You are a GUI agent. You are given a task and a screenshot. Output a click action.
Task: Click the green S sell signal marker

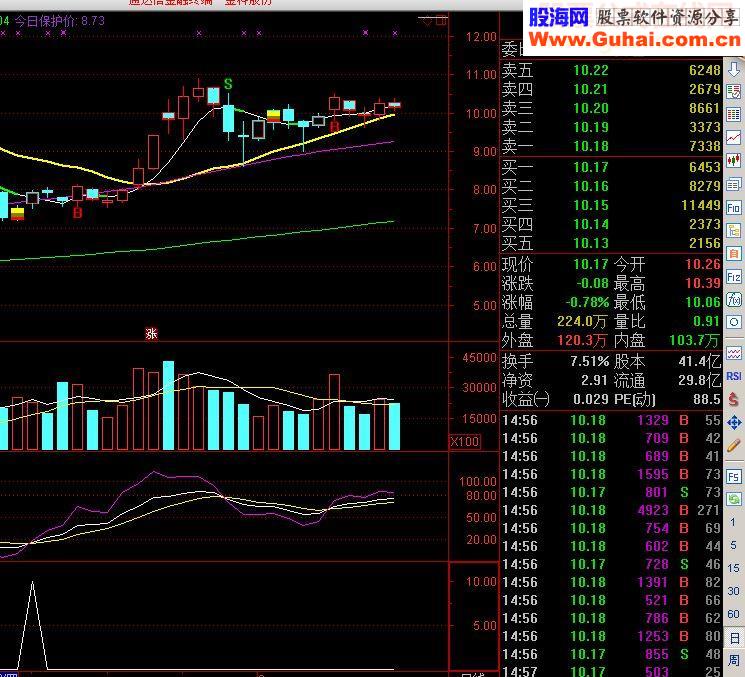(x=228, y=84)
